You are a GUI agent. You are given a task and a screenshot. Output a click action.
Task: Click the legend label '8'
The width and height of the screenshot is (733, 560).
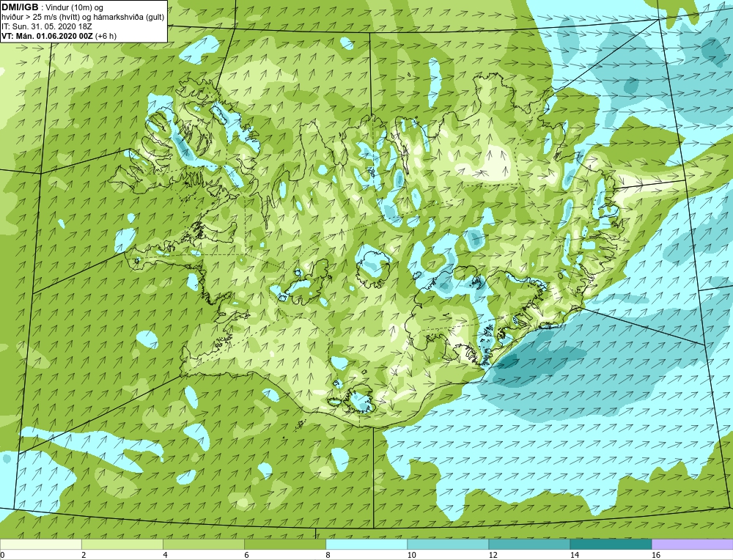pyautogui.click(x=328, y=555)
